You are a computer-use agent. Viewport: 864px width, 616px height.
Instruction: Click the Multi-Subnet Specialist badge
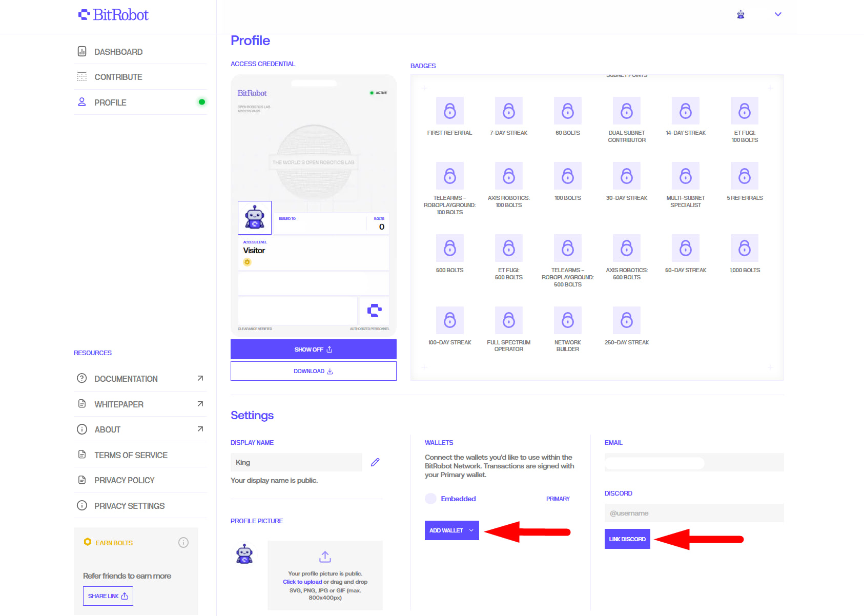[x=686, y=176]
